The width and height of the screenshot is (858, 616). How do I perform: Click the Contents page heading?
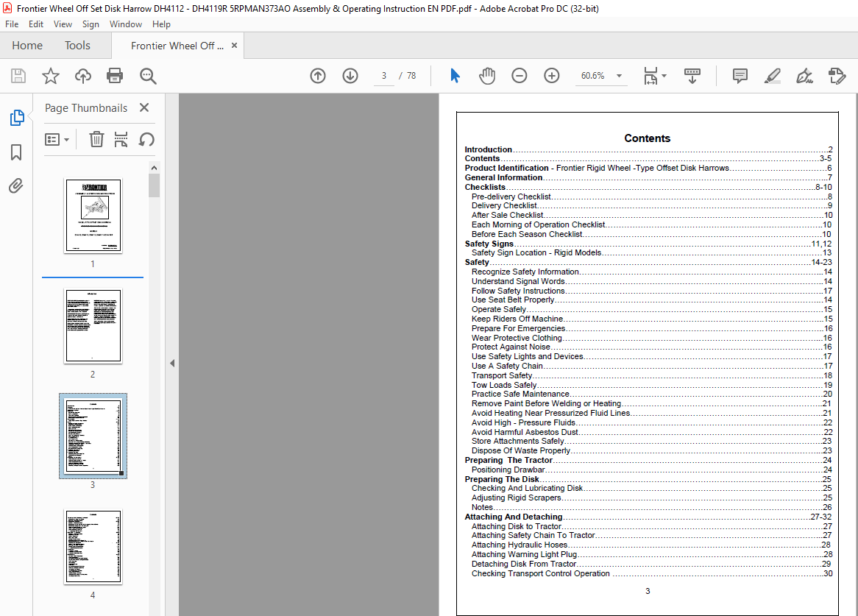[648, 138]
